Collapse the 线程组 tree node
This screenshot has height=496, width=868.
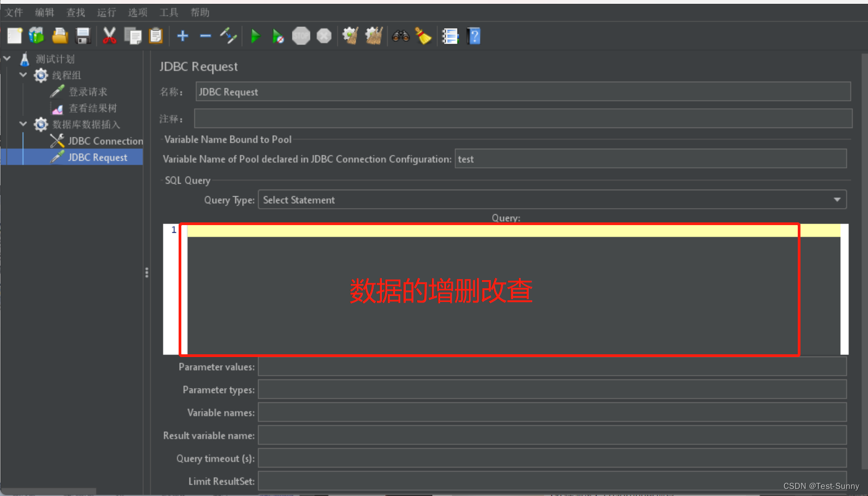tap(23, 74)
